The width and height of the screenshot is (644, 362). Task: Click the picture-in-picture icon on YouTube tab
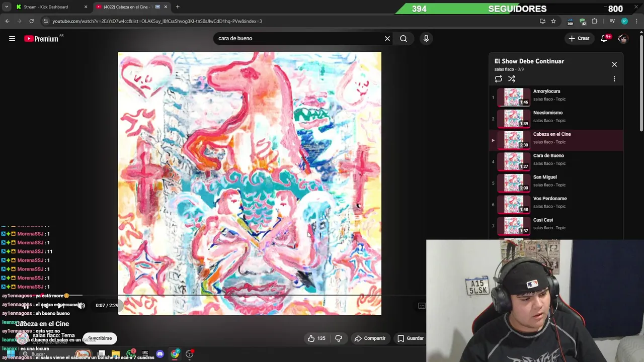[x=157, y=7]
